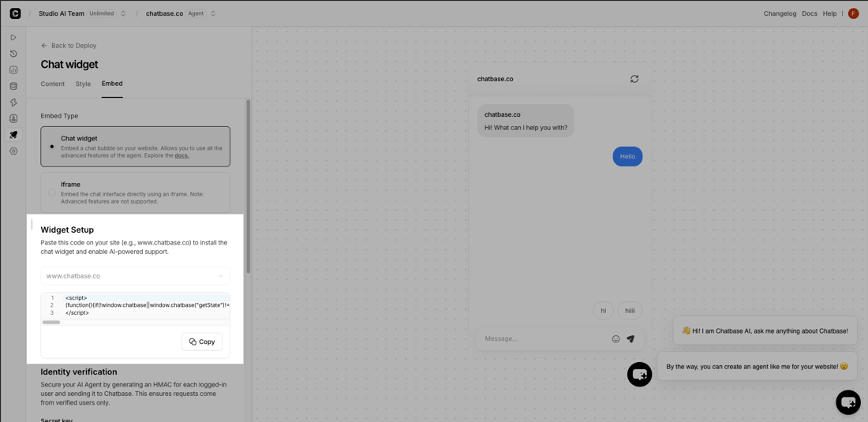Click the Chatbase logo icon
This screenshot has height=422, width=868.
(x=15, y=14)
